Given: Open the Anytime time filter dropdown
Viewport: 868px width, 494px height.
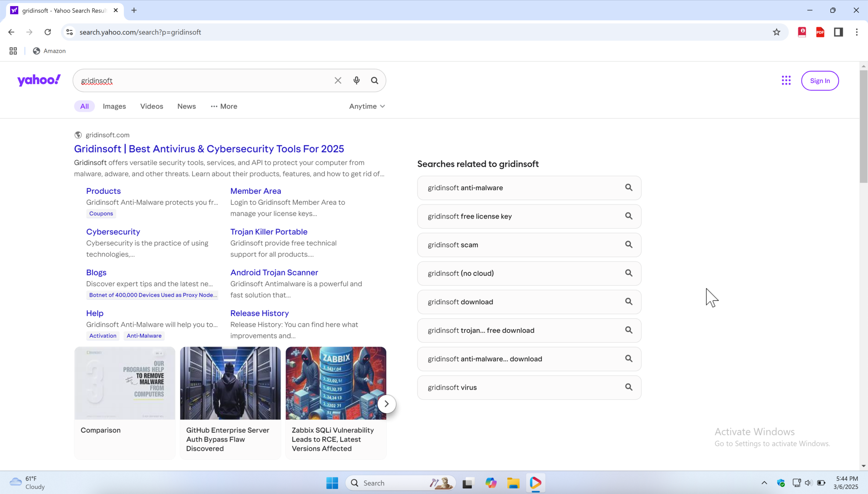Looking at the screenshot, I should [367, 106].
